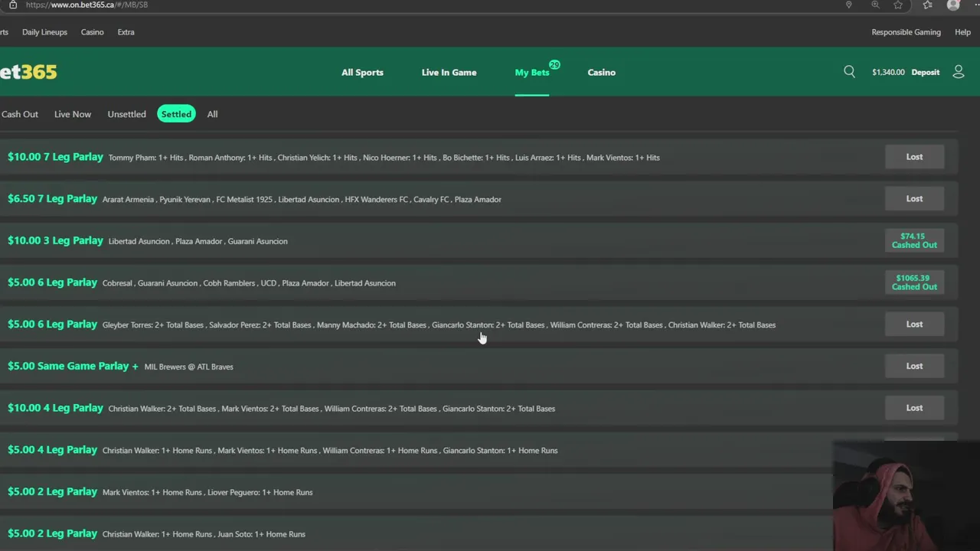Image resolution: width=980 pixels, height=551 pixels.
Task: Click the $1,340.00 account balance
Action: coord(888,72)
